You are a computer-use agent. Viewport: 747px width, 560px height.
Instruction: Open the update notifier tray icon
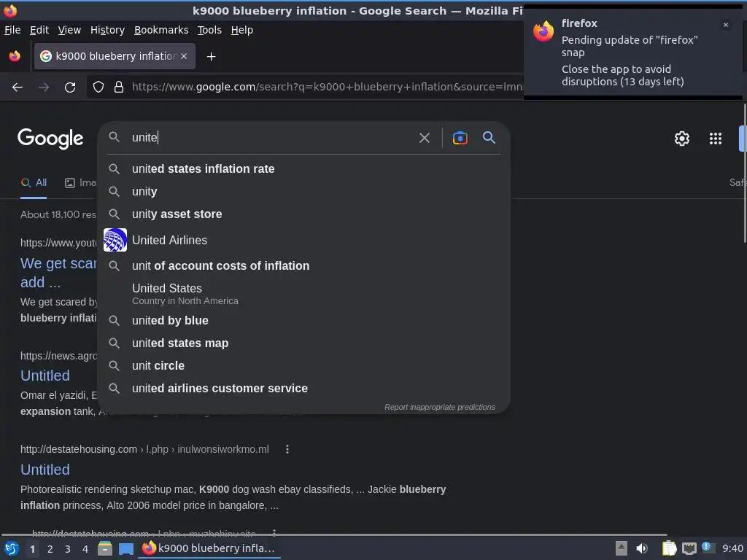[x=708, y=548]
